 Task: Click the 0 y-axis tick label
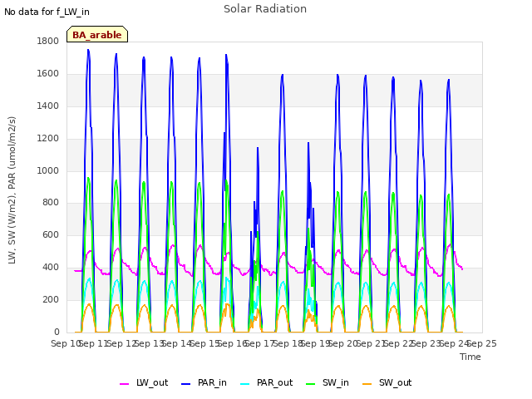(57, 332)
